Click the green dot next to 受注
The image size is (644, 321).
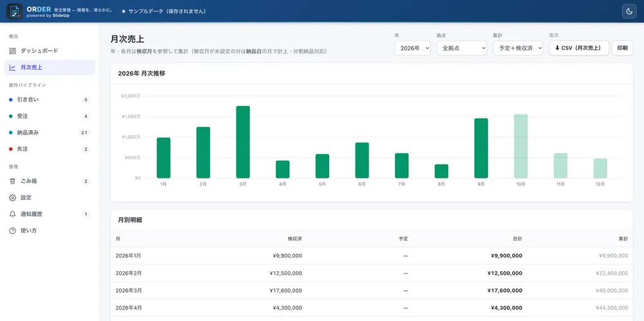(x=11, y=116)
